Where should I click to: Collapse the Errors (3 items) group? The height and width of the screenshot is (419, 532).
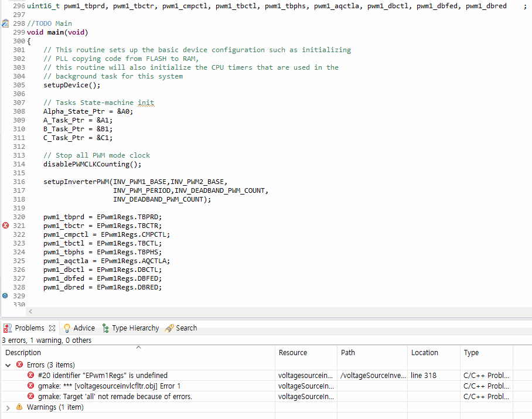7,365
